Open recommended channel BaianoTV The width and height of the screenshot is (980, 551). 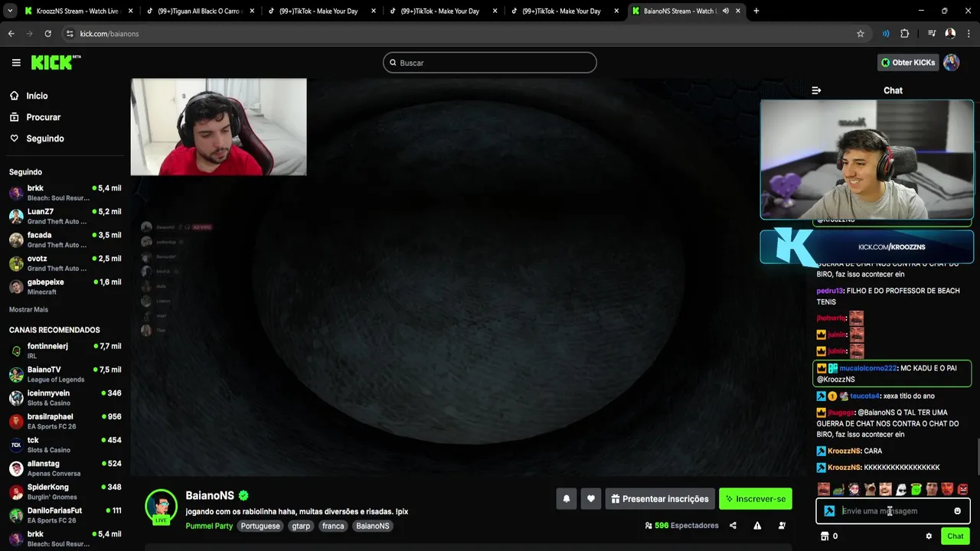click(65, 374)
